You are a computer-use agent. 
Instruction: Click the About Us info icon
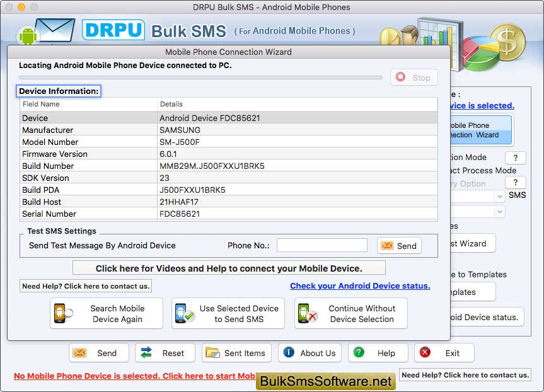(289, 352)
